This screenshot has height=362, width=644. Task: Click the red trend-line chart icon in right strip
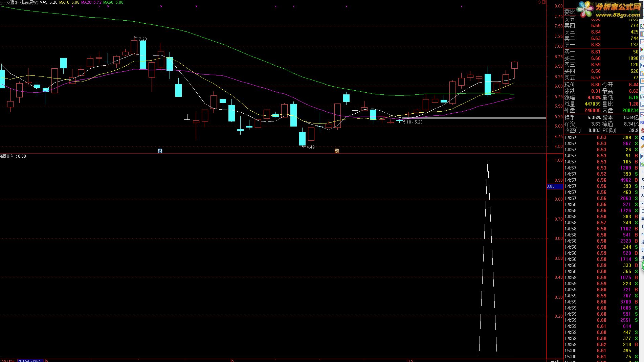point(642,42)
